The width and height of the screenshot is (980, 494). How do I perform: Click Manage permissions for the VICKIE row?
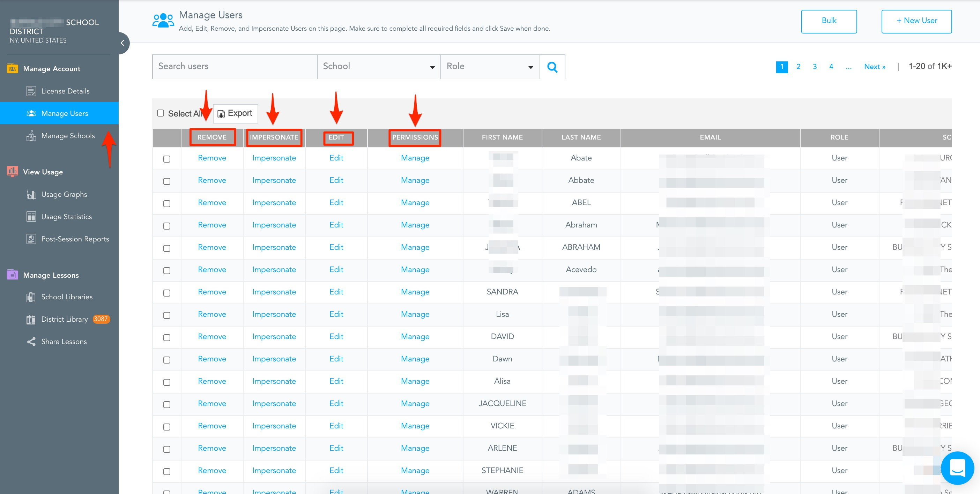click(415, 426)
